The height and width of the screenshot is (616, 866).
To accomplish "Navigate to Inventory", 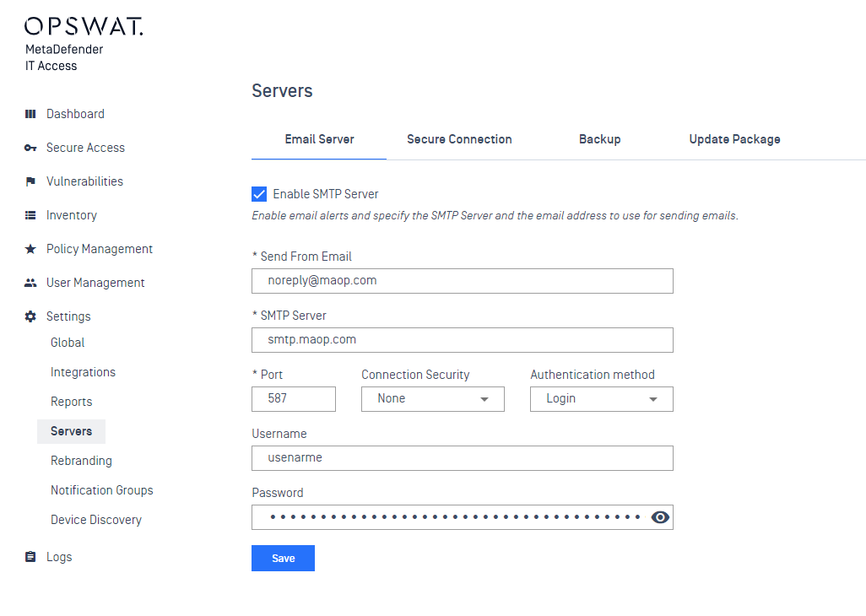I will [71, 215].
